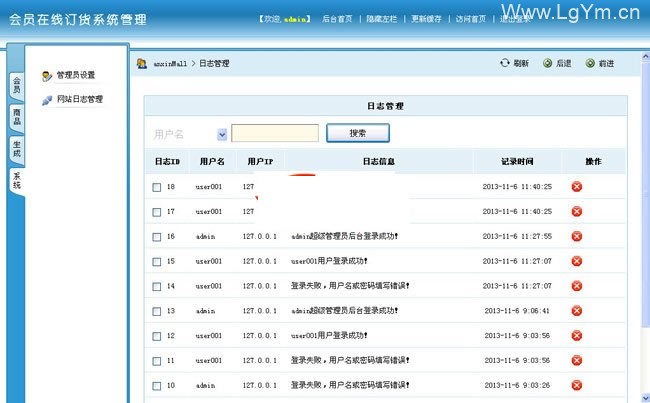Click username admin in log row 16
The width and height of the screenshot is (650, 403).
click(x=206, y=236)
